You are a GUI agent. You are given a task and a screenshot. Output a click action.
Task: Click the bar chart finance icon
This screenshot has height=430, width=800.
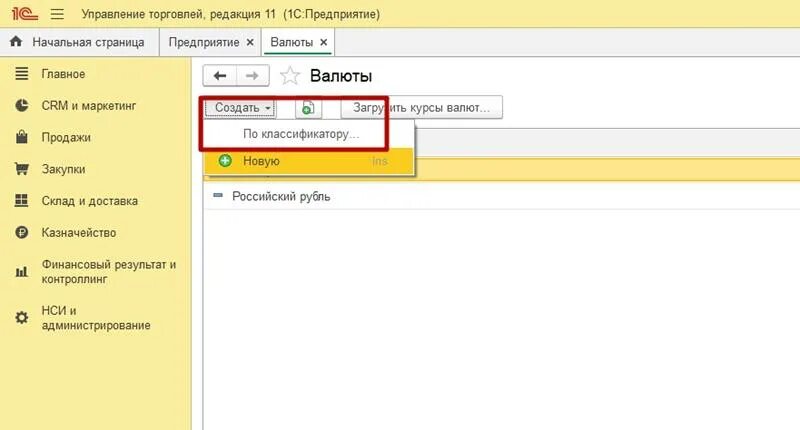point(21,272)
